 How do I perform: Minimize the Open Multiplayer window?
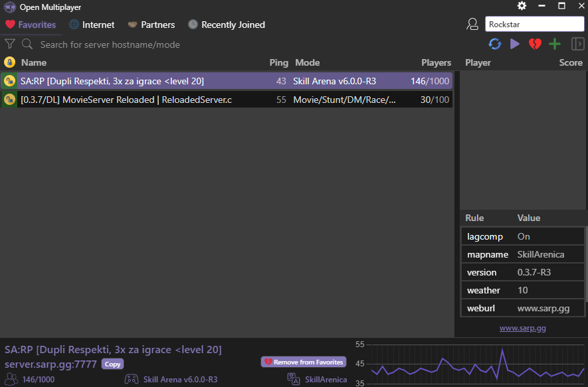click(x=541, y=5)
